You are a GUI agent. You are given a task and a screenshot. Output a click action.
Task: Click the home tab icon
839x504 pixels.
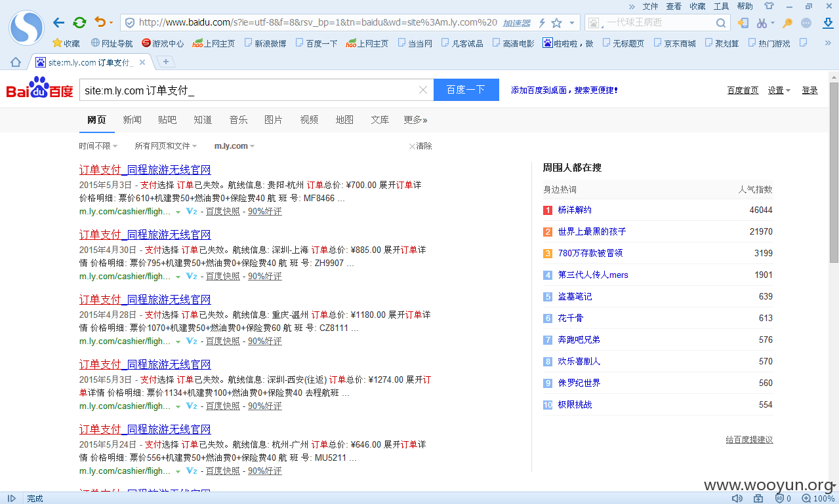[x=16, y=62]
